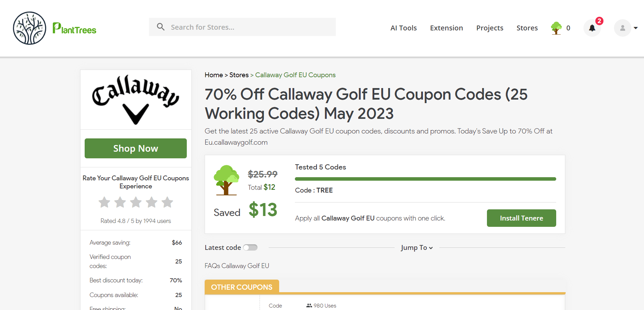Toggle the Latest code switch
Viewport: 644px width, 310px height.
click(x=250, y=247)
